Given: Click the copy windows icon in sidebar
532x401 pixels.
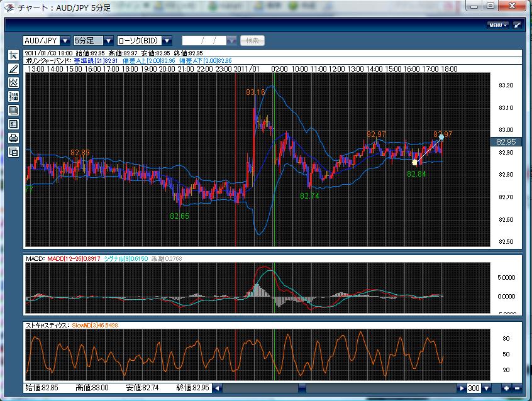Looking at the screenshot, I should coord(14,151).
